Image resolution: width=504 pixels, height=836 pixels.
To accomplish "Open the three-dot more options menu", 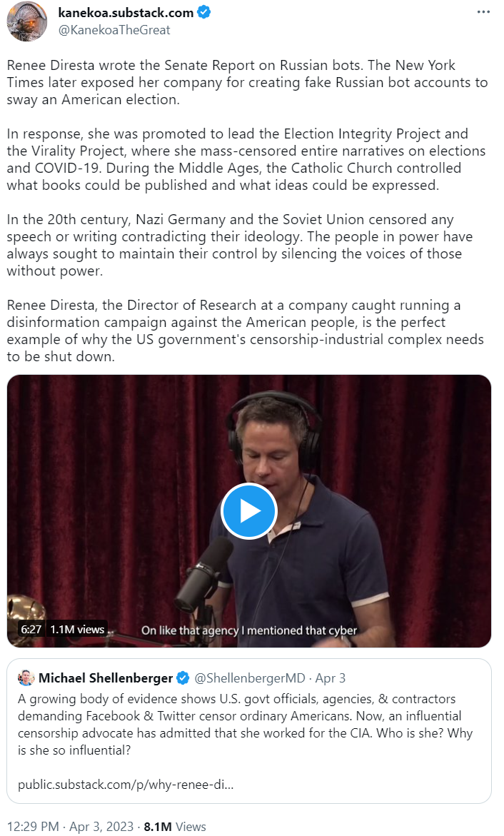I will pyautogui.click(x=483, y=12).
